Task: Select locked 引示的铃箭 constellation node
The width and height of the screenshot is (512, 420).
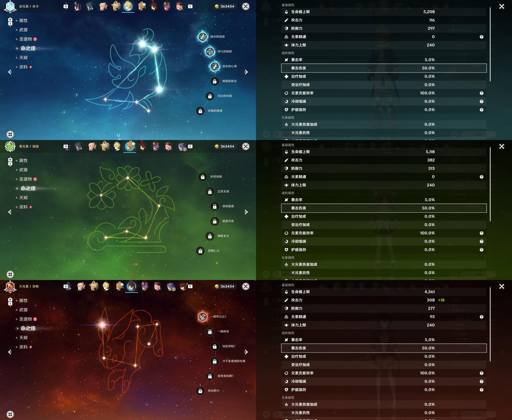Action: pyautogui.click(x=210, y=96)
